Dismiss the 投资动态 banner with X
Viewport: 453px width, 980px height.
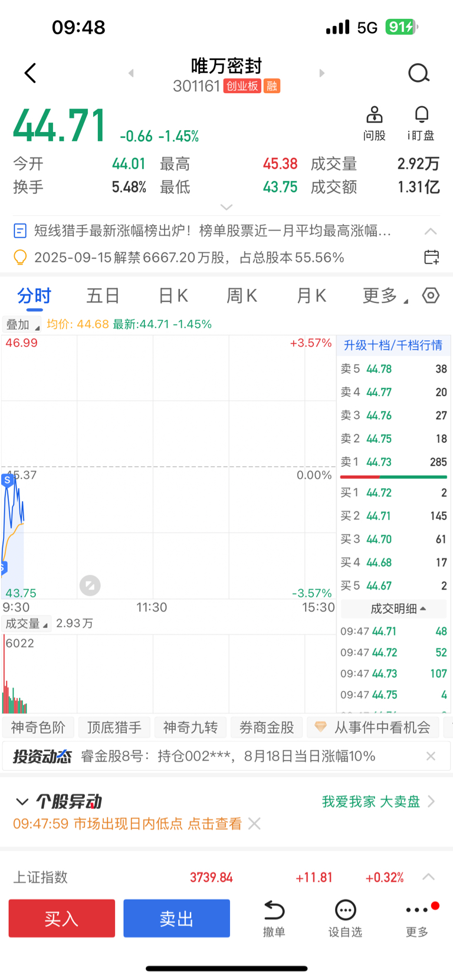[x=431, y=757]
